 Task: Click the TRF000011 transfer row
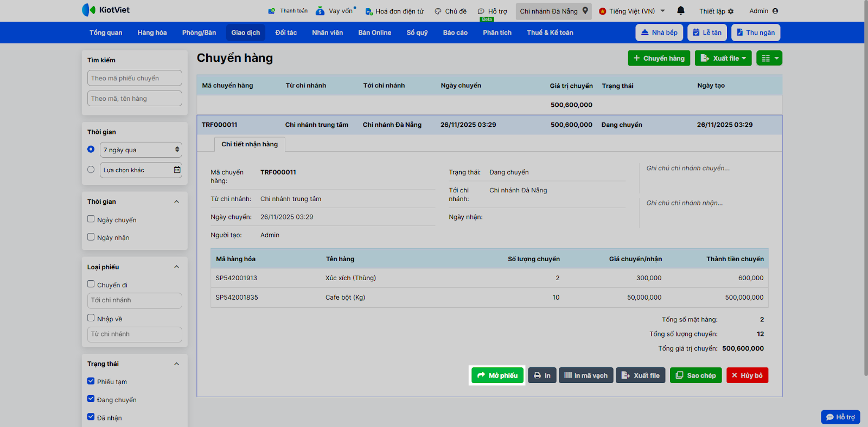pyautogui.click(x=489, y=125)
